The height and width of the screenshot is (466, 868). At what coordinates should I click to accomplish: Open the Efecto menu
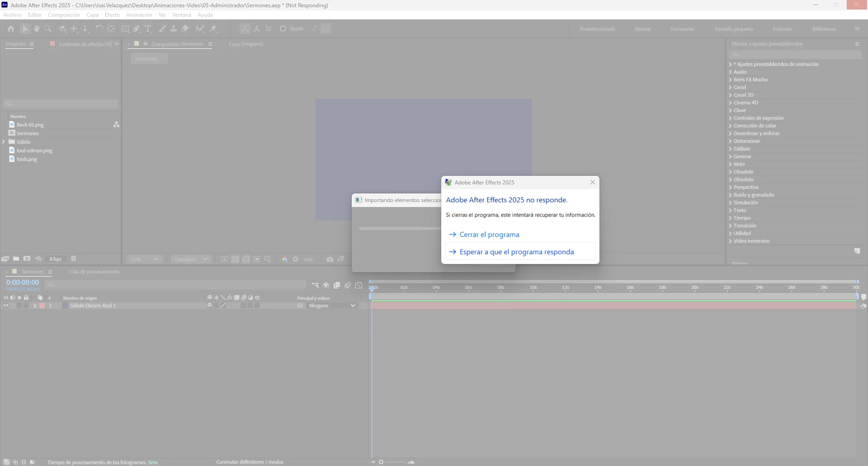pos(112,15)
